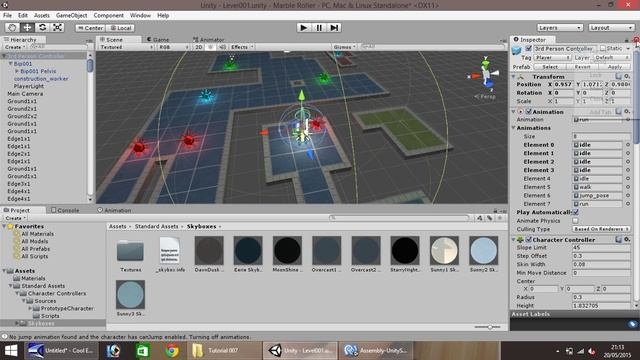Open the Transform component help icon
The width and height of the screenshot is (640, 360).
(619, 76)
